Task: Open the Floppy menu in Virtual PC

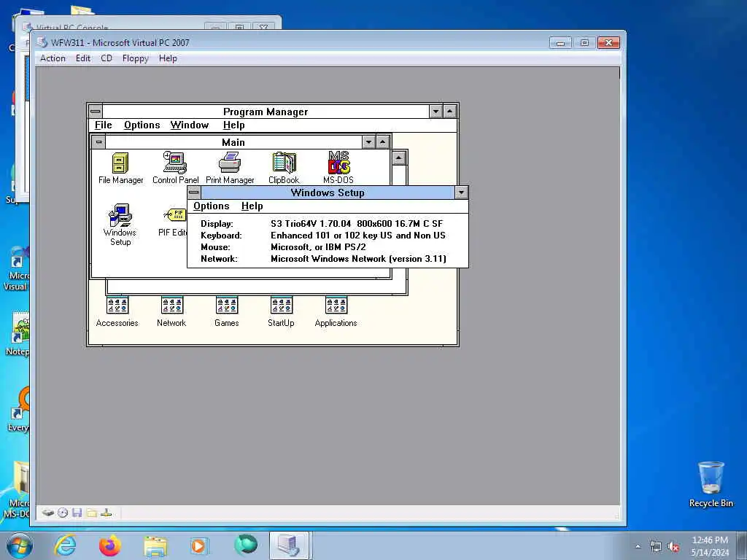Action: click(135, 58)
